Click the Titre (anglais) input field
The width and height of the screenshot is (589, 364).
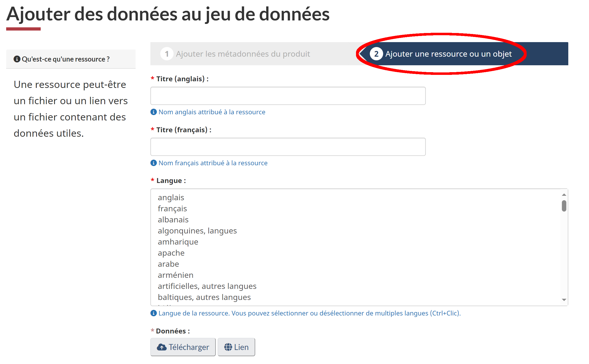point(288,96)
